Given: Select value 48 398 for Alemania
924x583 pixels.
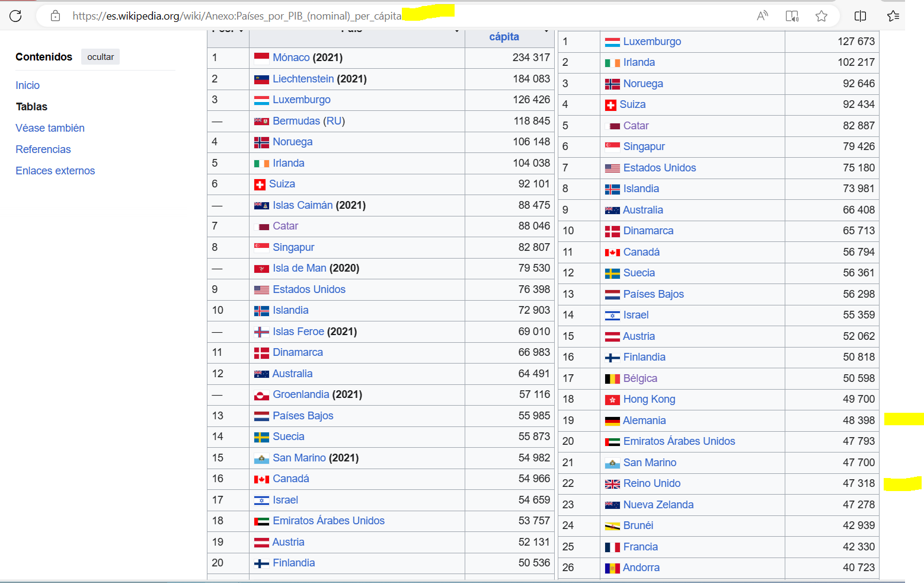Looking at the screenshot, I should [859, 420].
